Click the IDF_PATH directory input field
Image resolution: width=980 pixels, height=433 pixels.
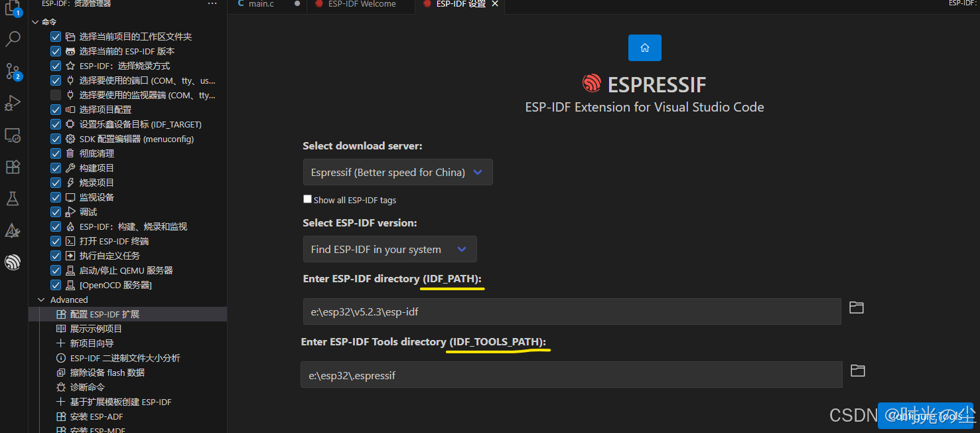pyautogui.click(x=572, y=311)
